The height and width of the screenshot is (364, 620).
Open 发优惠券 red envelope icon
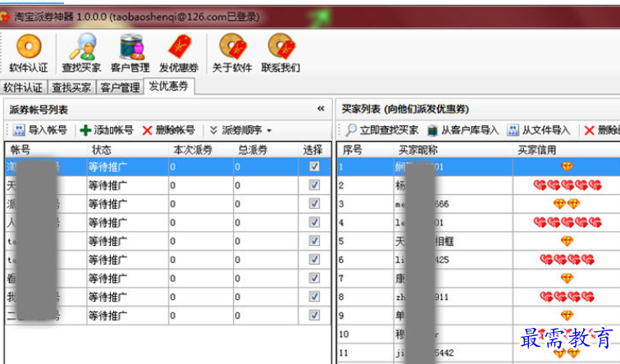click(179, 53)
